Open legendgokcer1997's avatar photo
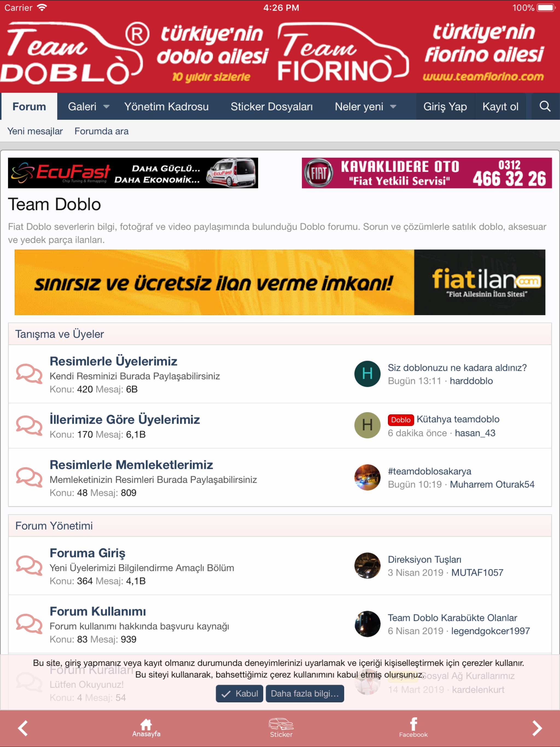 (x=367, y=624)
